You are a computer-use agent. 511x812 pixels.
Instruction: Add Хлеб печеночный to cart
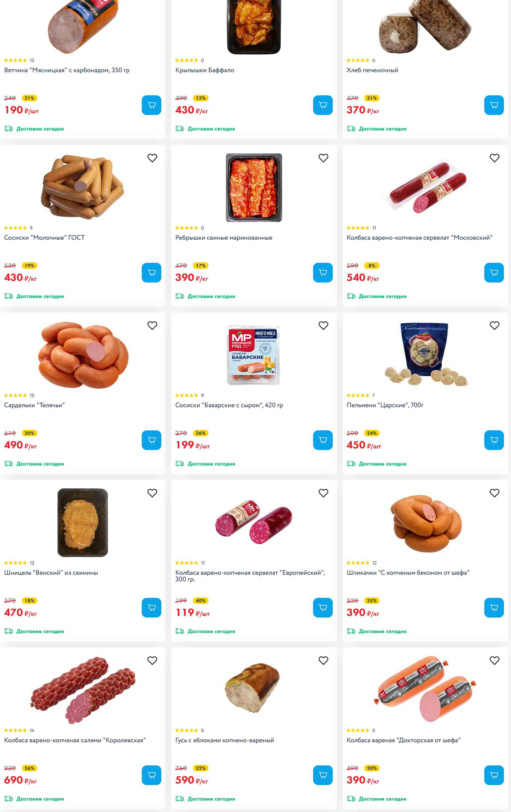click(x=494, y=105)
